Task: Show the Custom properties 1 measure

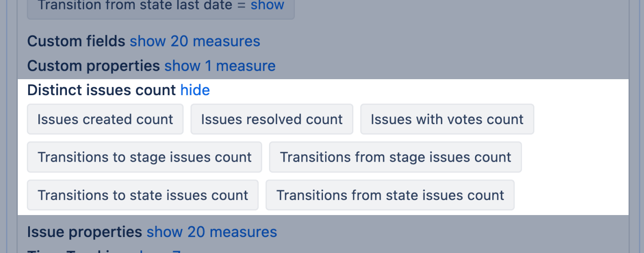Action: tap(220, 66)
